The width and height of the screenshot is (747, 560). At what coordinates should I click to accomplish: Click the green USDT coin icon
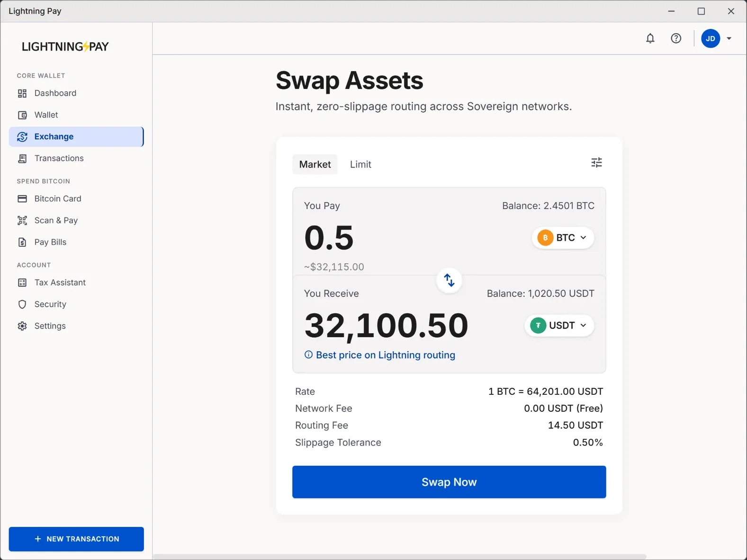coord(538,326)
